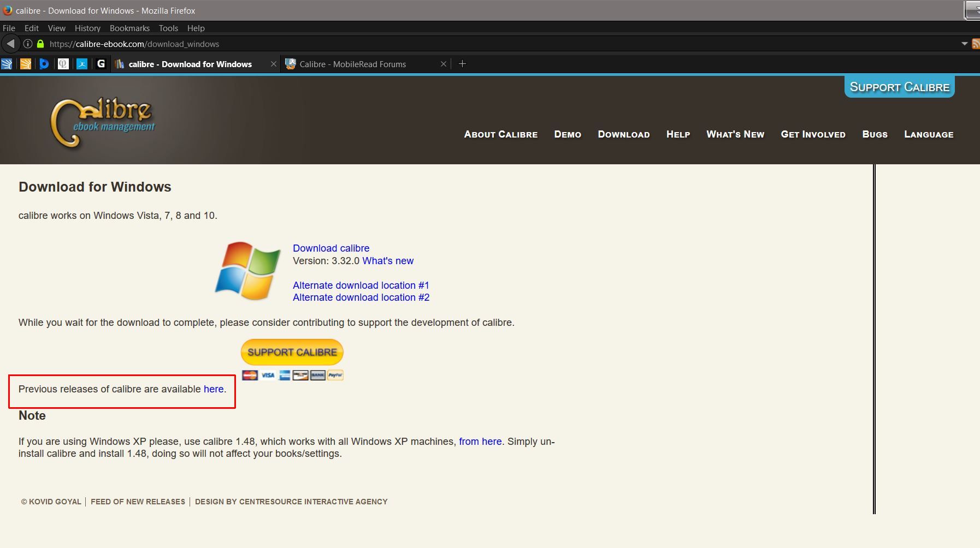Click the American Express payment icon

284,375
